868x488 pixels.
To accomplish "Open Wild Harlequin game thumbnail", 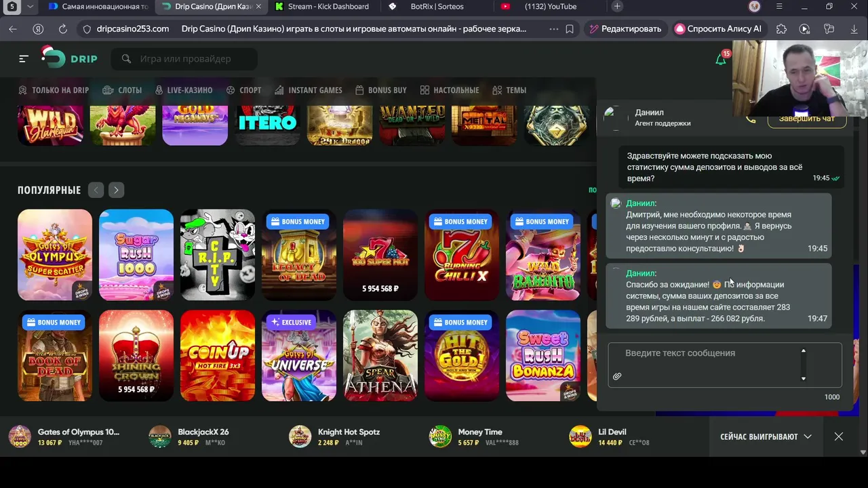I will click(50, 125).
